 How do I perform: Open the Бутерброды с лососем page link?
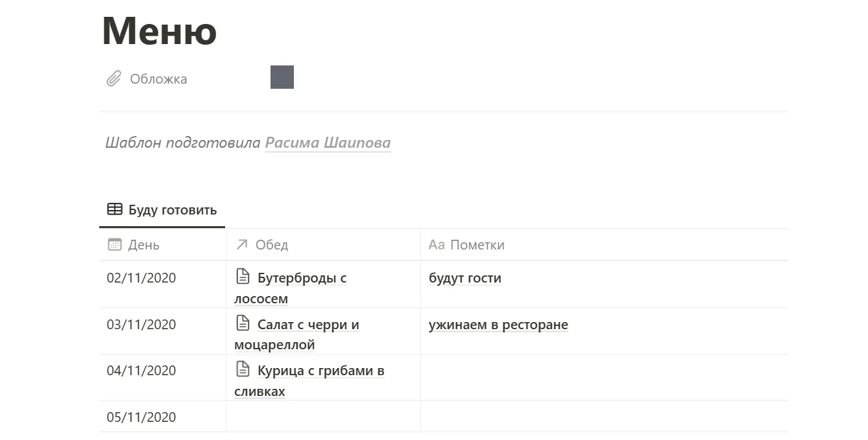pos(302,279)
